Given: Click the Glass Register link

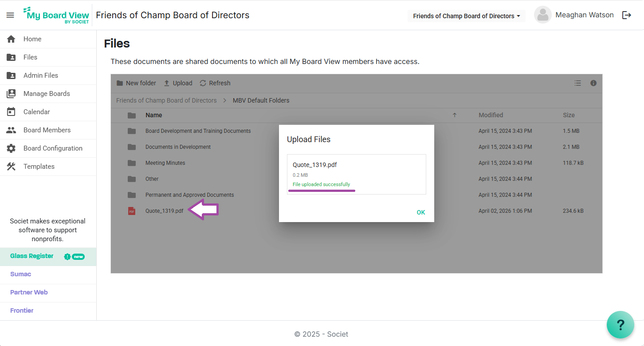Looking at the screenshot, I should [32, 256].
